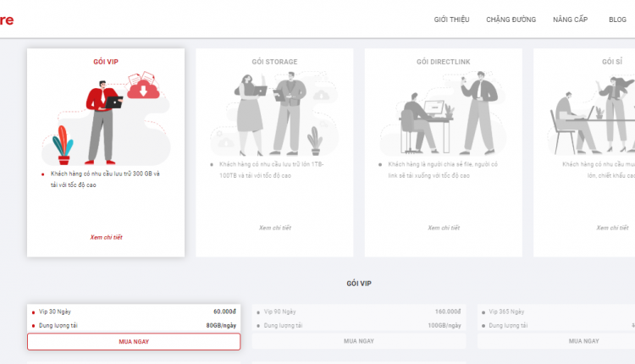The height and width of the screenshot is (364, 635).
Task: Click the GÓI VIP description about 300 GB
Action: coord(105,179)
